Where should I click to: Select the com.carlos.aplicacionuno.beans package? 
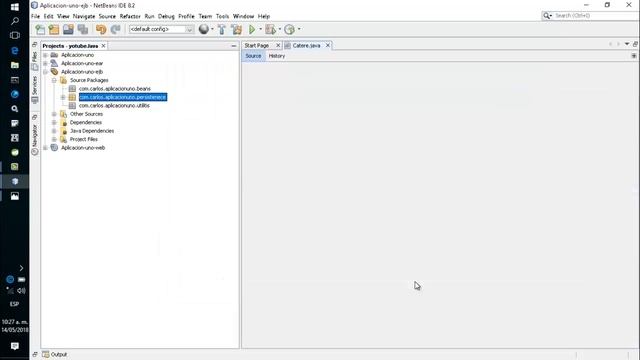(x=115, y=89)
